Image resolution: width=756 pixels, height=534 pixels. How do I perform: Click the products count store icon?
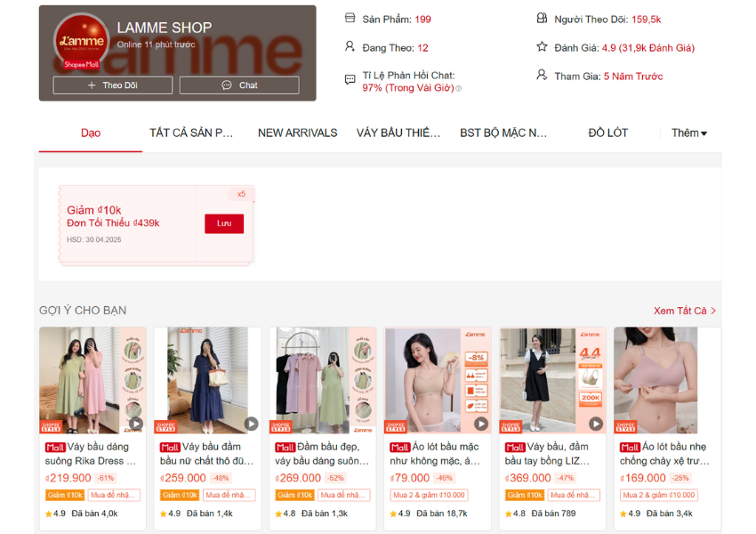click(350, 19)
